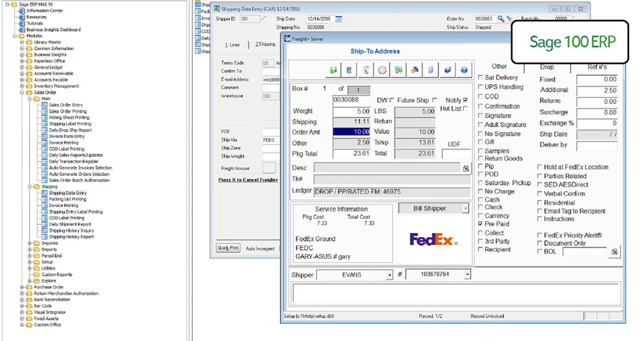
Task: Click the lookup icon beside Desc field
Action: point(466,168)
